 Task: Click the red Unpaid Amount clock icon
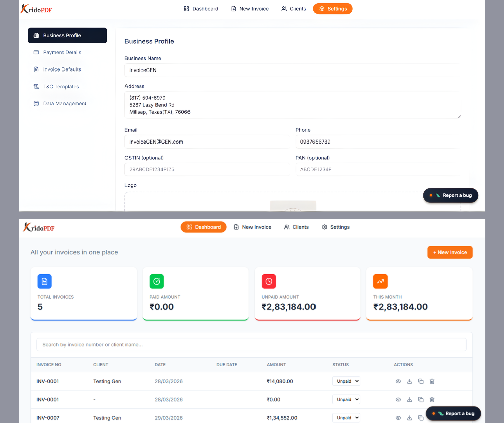269,281
